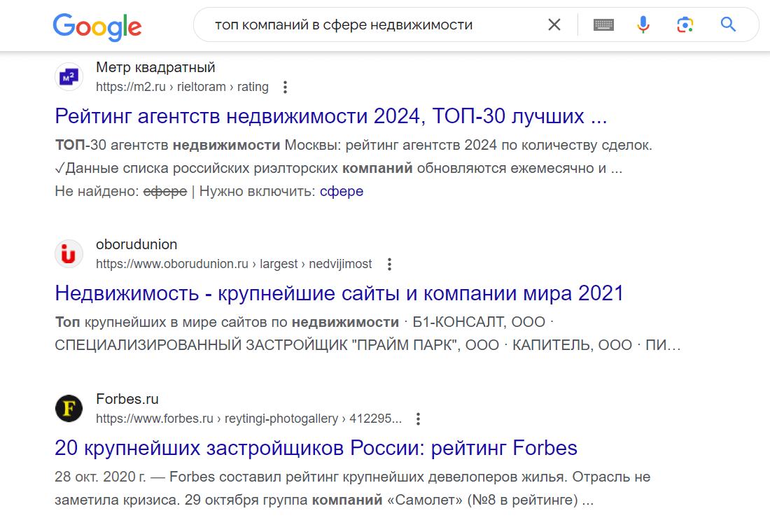Clear the search query with the X icon

[554, 24]
